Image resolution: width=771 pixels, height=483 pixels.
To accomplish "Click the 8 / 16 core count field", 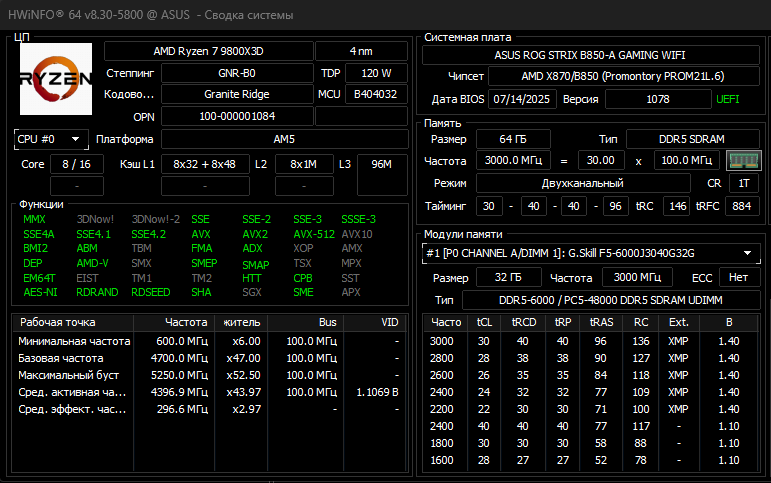I will point(77,164).
